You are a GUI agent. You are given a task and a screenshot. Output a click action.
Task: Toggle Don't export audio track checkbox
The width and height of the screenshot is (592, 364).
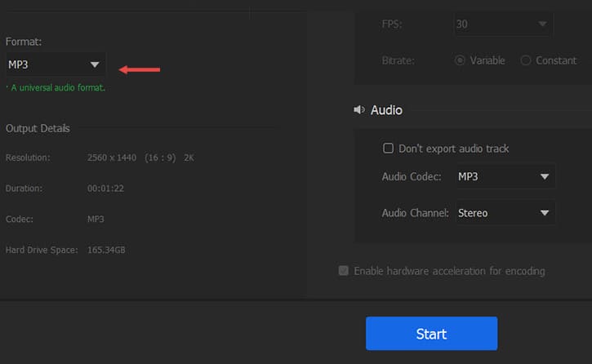coord(388,148)
